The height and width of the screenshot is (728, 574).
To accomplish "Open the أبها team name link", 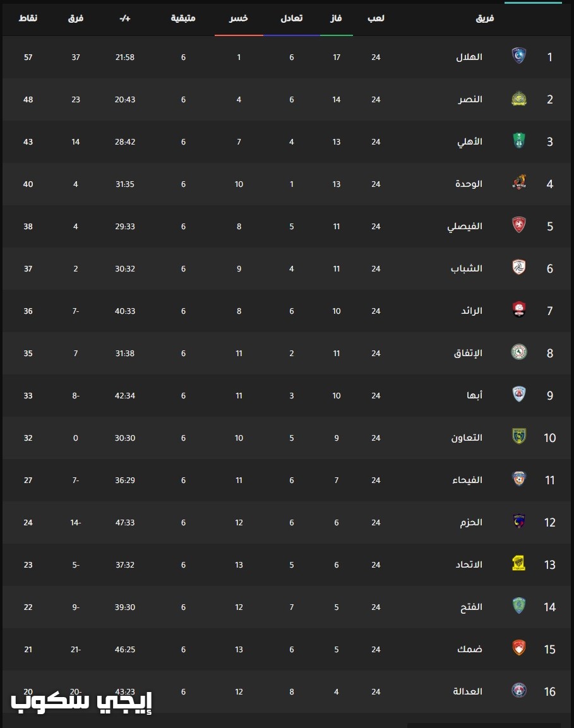I will tap(475, 395).
